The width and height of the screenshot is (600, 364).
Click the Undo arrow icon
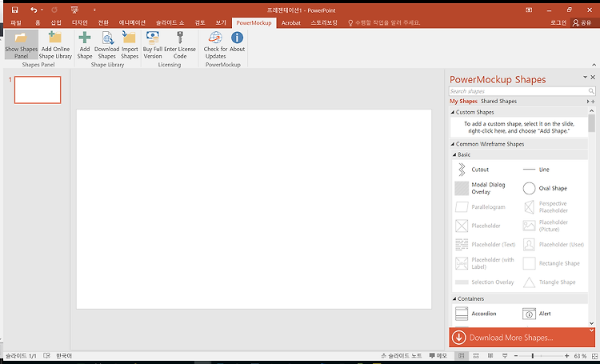click(34, 10)
